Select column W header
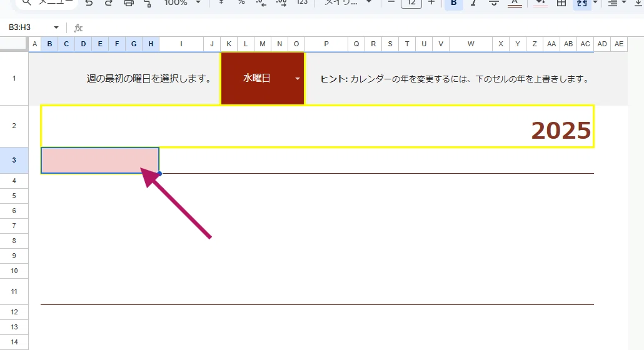This screenshot has width=644, height=350. coord(471,44)
